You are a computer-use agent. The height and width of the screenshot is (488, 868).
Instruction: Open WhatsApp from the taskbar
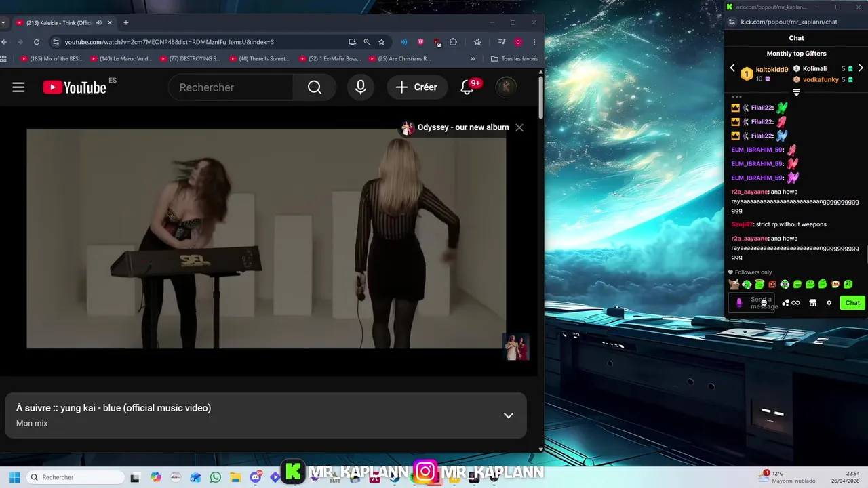216,477
